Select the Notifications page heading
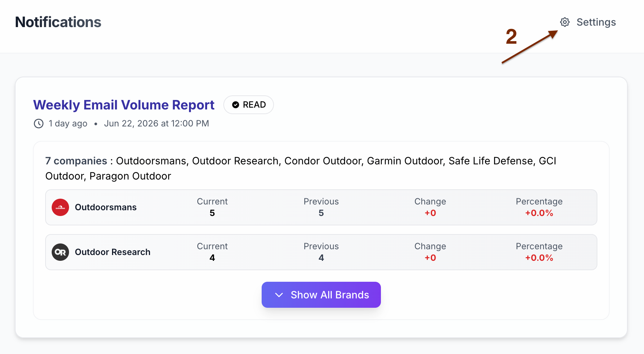644x354 pixels. coord(58,22)
